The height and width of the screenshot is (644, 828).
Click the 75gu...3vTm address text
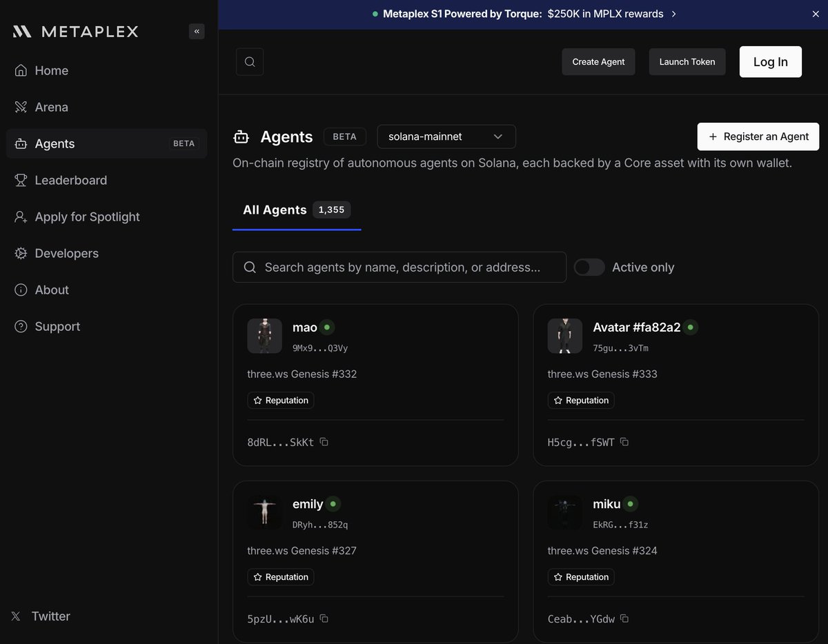[620, 348]
